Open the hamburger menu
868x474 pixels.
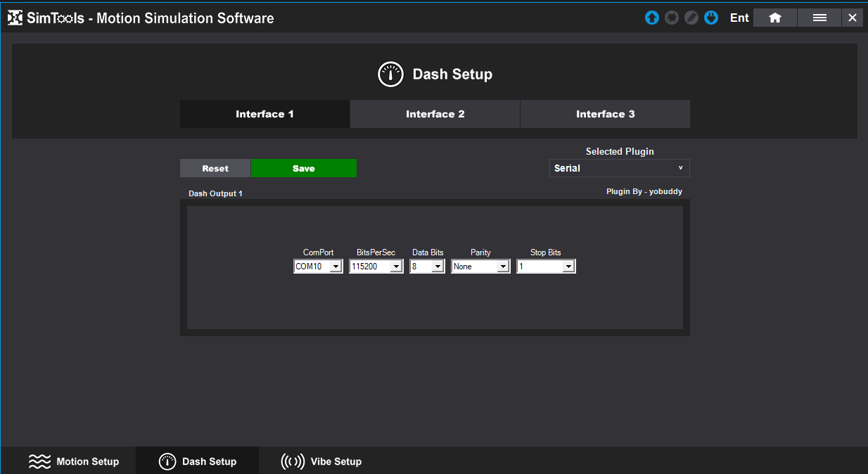pyautogui.click(x=819, y=18)
